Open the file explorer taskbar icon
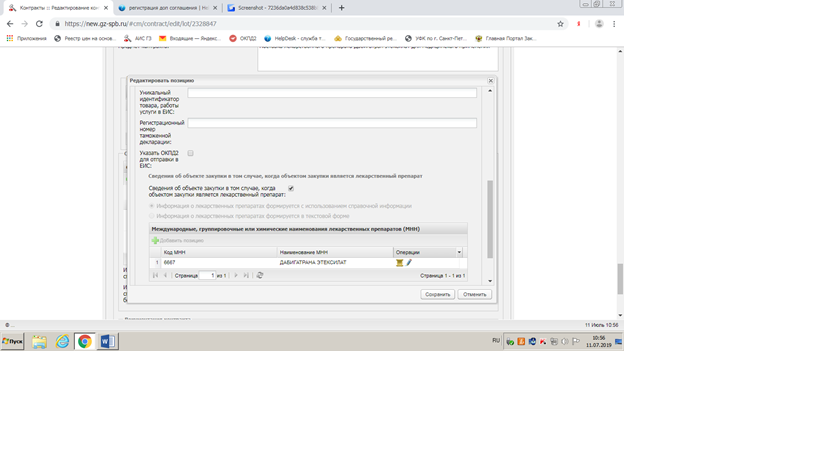The image size is (819, 460). click(39, 341)
